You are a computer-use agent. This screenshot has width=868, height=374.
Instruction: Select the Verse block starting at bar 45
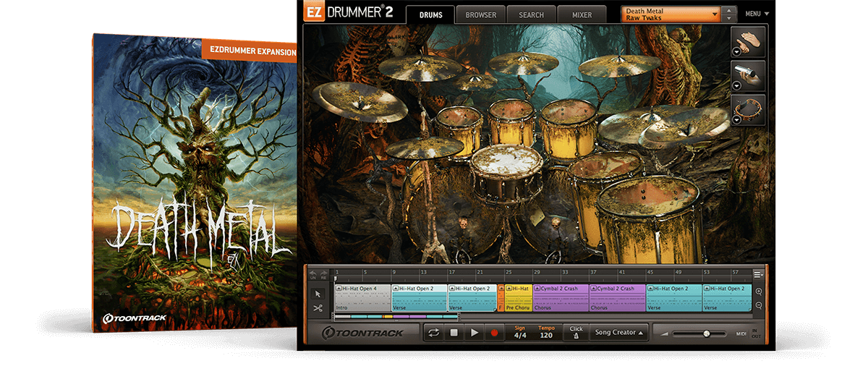click(675, 297)
